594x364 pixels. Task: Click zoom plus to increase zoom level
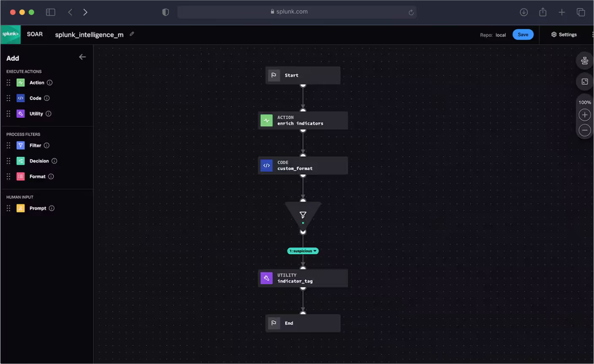point(584,114)
